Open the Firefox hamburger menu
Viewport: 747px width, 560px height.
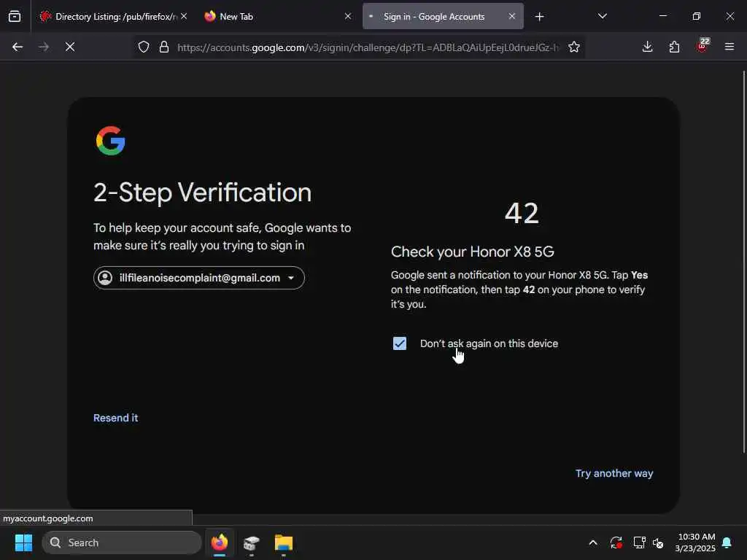pyautogui.click(x=729, y=47)
